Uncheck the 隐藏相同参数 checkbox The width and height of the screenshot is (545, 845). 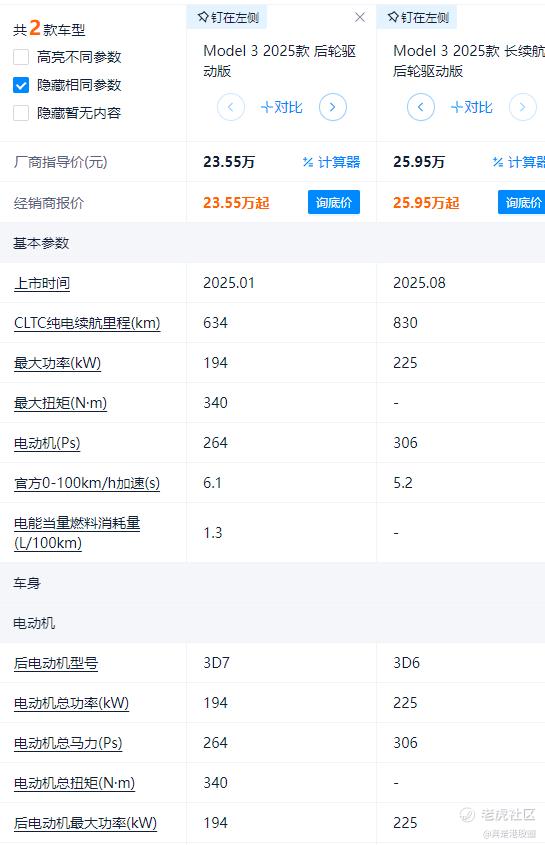pos(21,85)
